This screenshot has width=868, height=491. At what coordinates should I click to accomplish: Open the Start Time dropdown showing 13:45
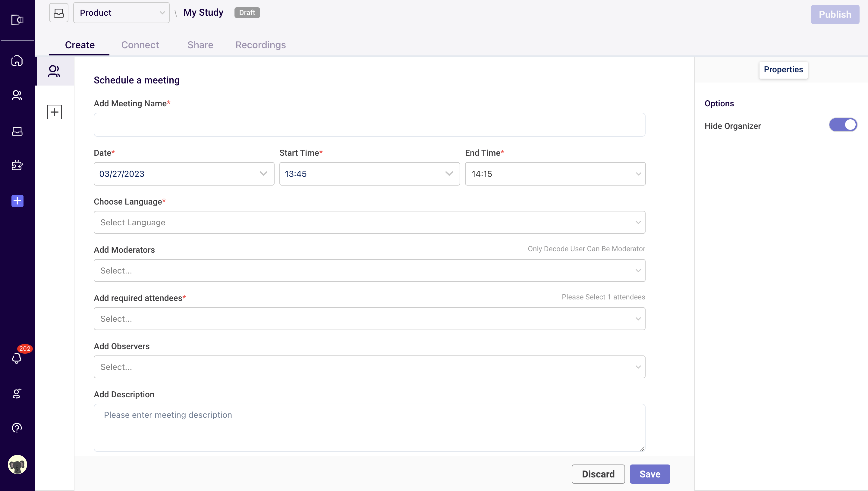point(370,174)
